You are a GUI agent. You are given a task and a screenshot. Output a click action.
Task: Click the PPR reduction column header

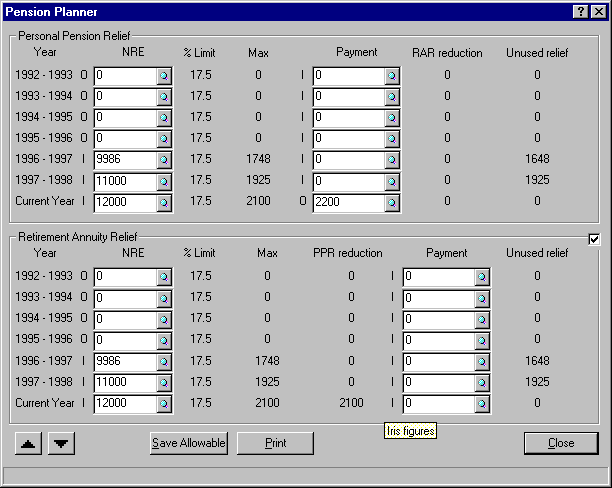coord(348,253)
